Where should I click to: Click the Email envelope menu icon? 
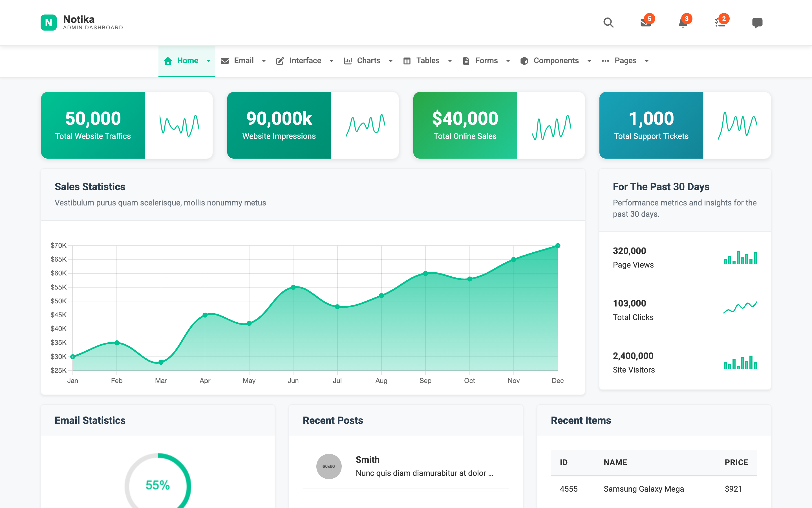225,61
